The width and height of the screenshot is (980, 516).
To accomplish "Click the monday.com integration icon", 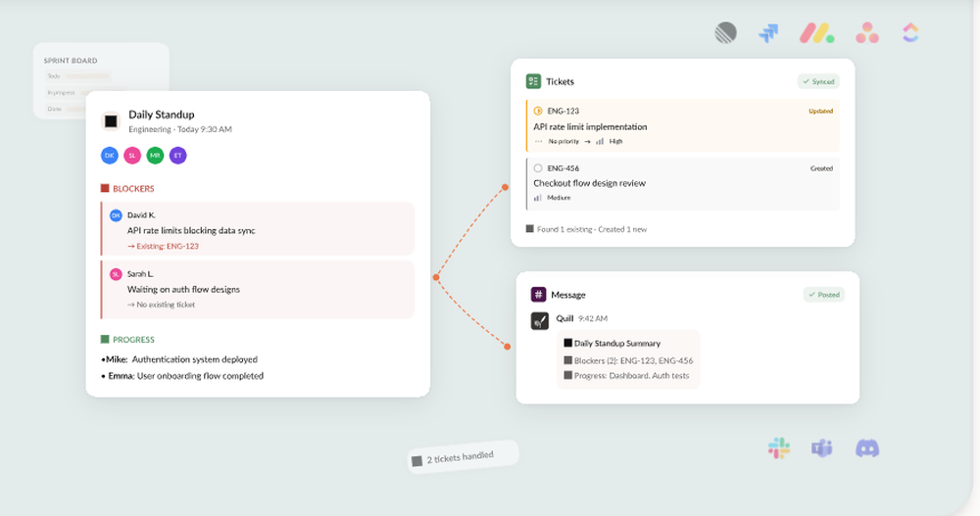I will coord(816,32).
